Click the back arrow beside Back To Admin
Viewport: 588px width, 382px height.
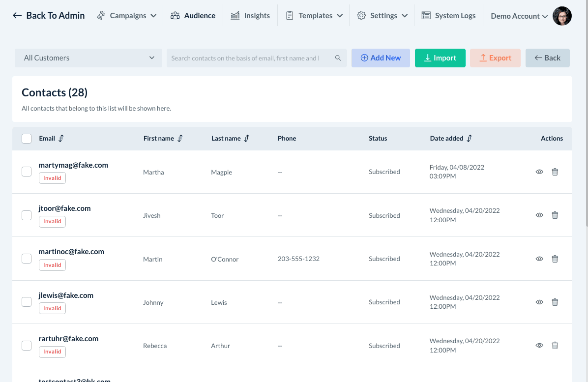(17, 15)
